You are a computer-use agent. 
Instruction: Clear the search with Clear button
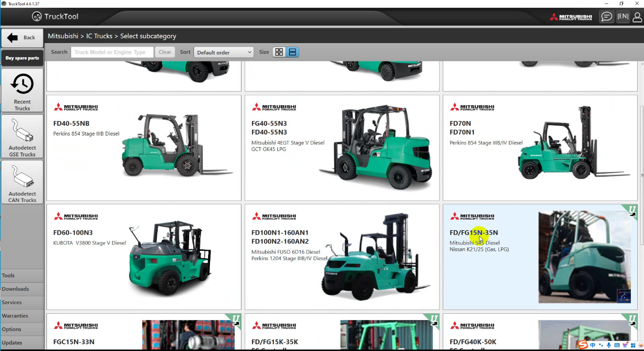165,52
